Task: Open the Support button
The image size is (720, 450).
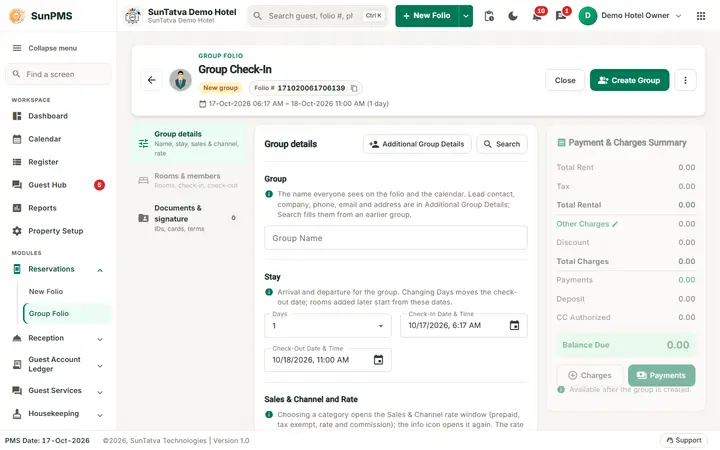Action: point(683,440)
